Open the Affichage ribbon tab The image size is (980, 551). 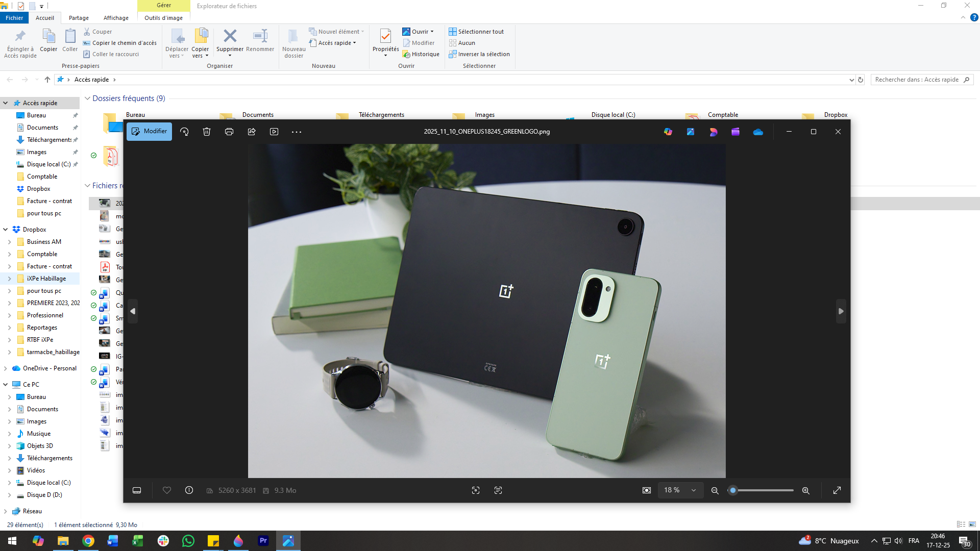(x=116, y=18)
